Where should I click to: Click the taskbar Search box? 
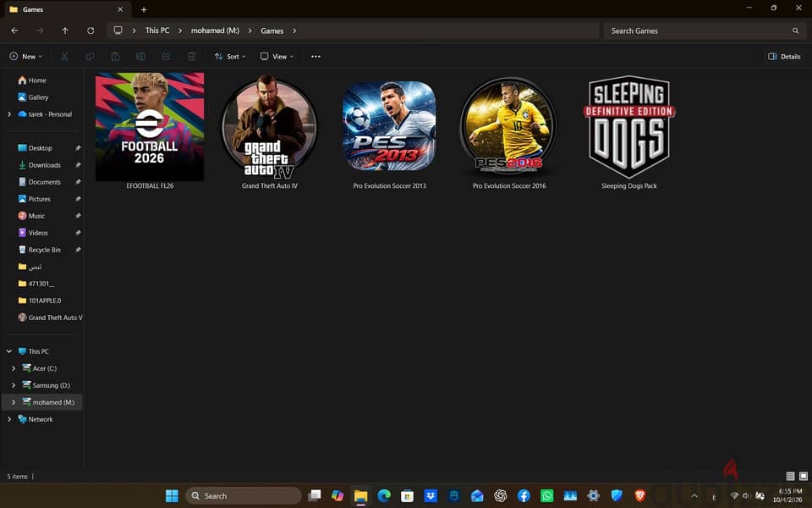point(244,496)
